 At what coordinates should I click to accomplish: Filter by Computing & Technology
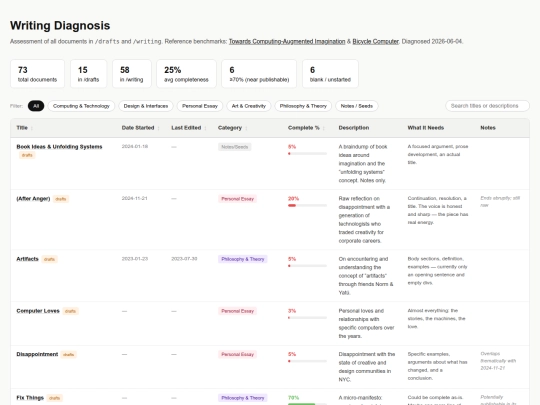pyautogui.click(x=81, y=106)
